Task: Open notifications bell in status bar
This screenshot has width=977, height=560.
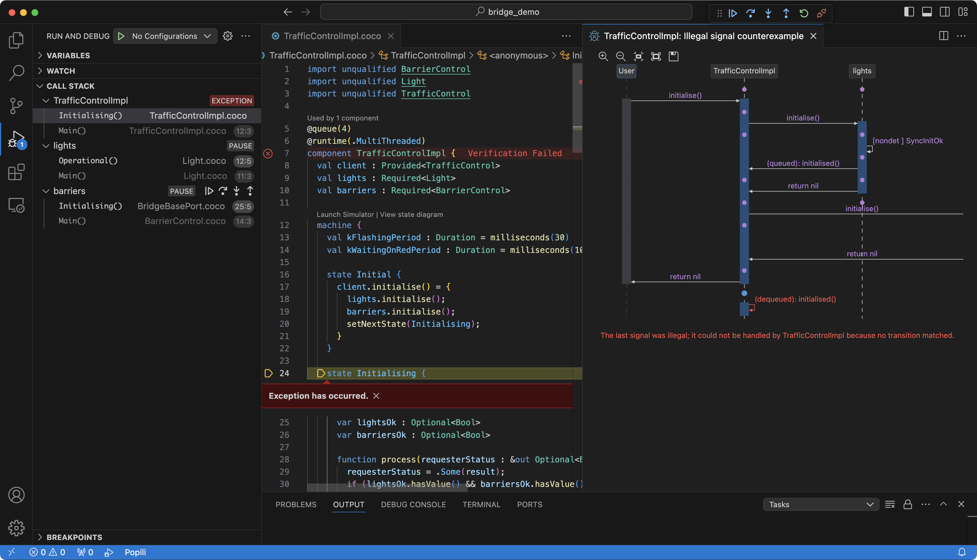Action: (962, 552)
